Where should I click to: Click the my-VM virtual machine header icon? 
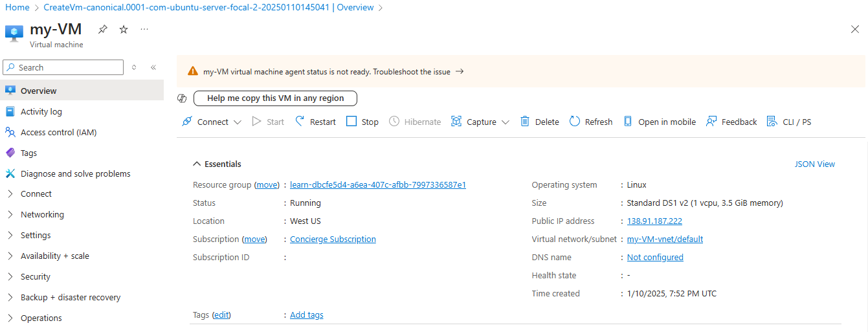pos(14,32)
